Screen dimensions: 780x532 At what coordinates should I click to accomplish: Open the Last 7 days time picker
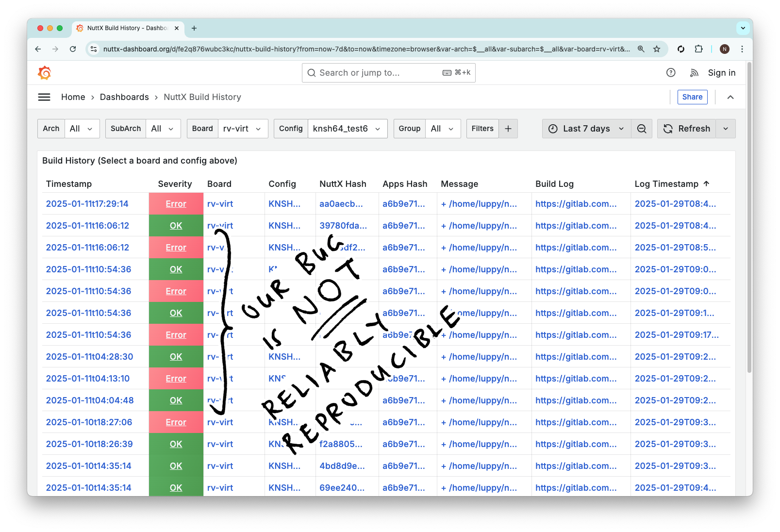[586, 129]
